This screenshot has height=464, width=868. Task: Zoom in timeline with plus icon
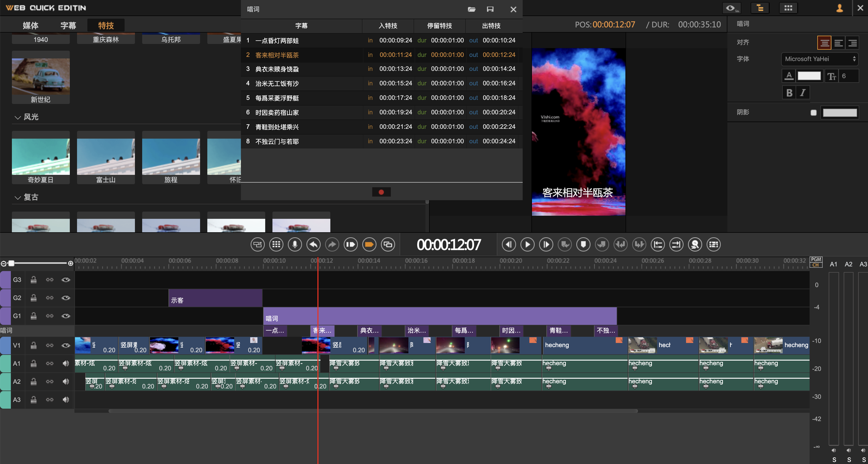click(70, 263)
